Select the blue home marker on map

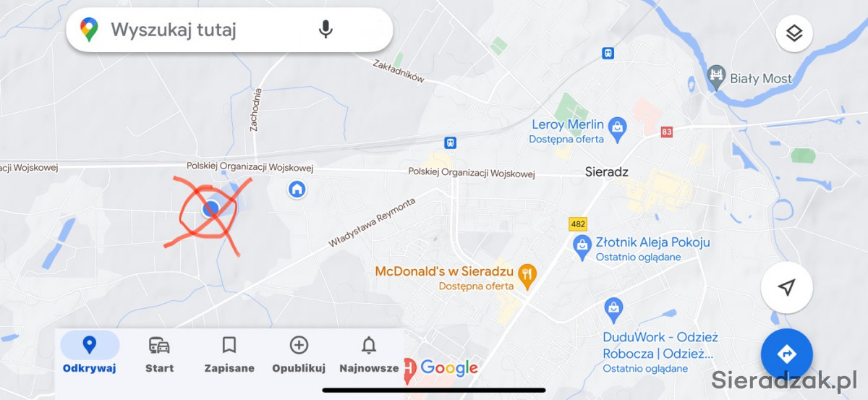pyautogui.click(x=297, y=190)
